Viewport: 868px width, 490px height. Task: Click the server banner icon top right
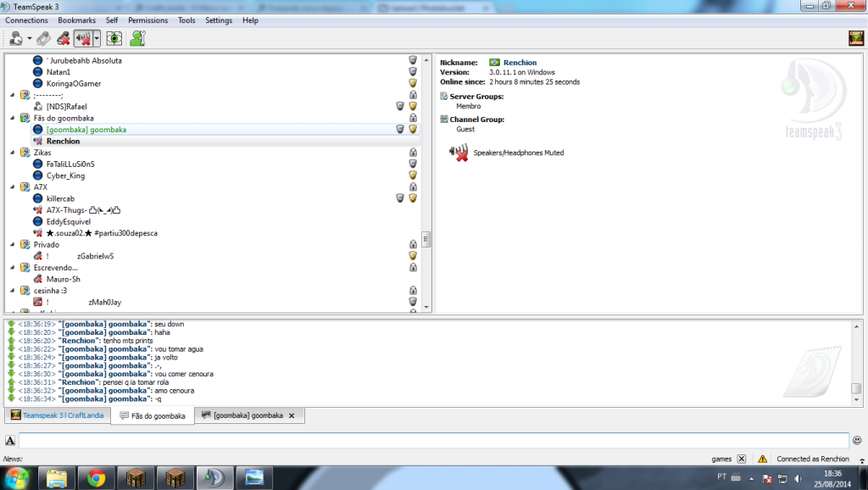[855, 38]
